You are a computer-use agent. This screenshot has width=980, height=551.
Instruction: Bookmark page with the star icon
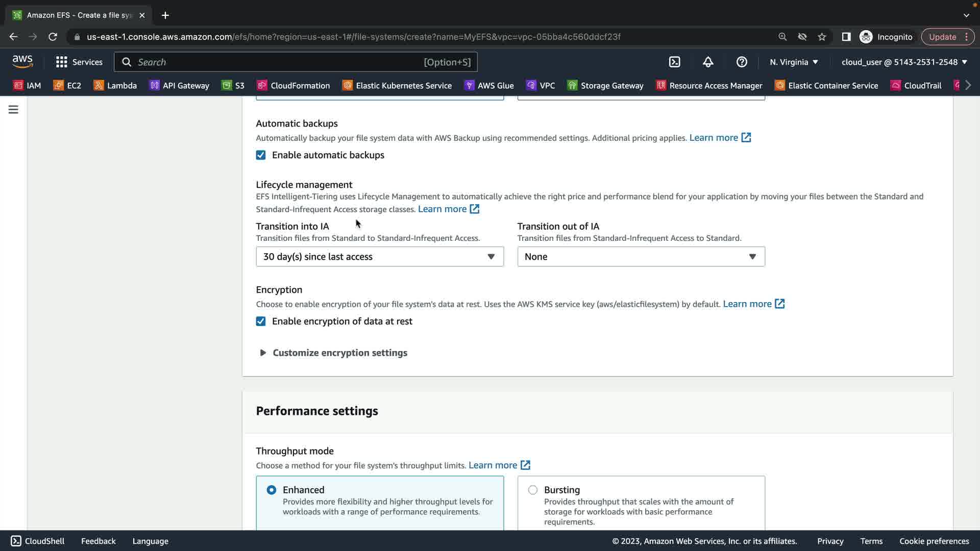(822, 37)
